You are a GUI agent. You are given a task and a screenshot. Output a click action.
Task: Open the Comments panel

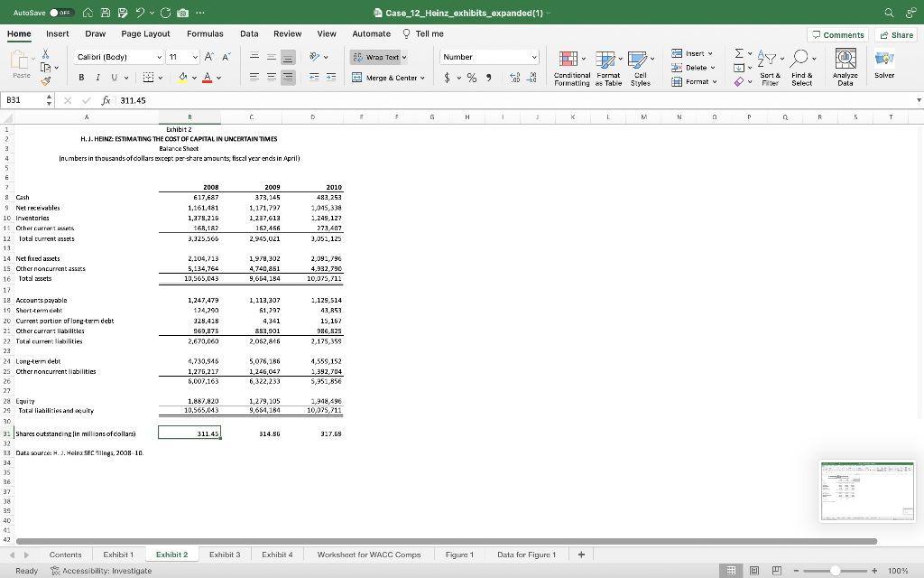coord(838,34)
